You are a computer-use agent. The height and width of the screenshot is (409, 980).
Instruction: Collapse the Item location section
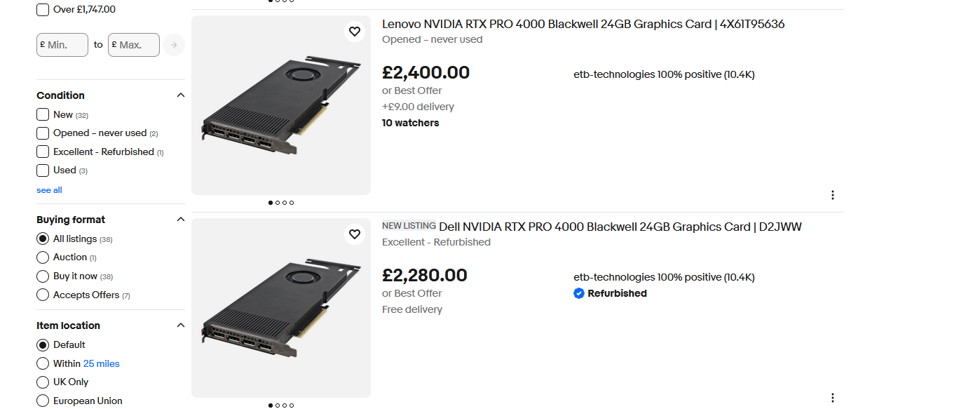coord(180,326)
